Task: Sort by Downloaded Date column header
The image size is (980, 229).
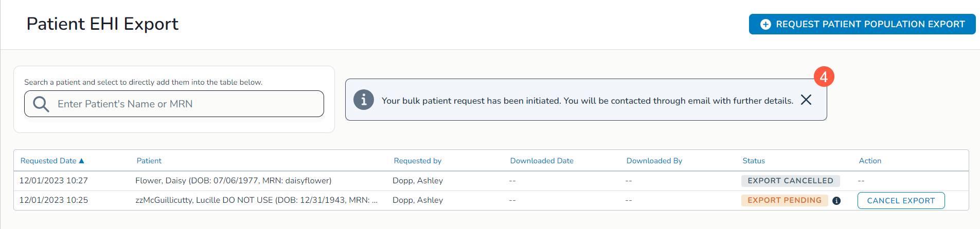Action: [542, 161]
